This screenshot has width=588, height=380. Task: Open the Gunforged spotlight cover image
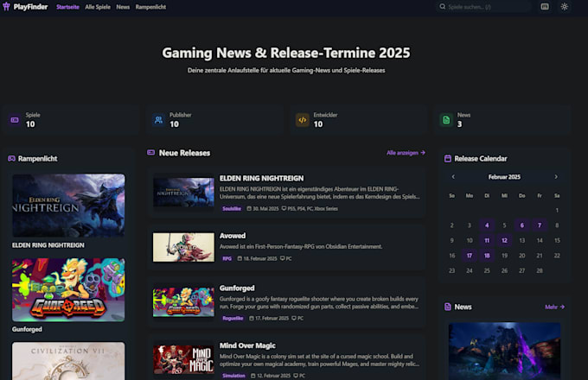pos(68,289)
